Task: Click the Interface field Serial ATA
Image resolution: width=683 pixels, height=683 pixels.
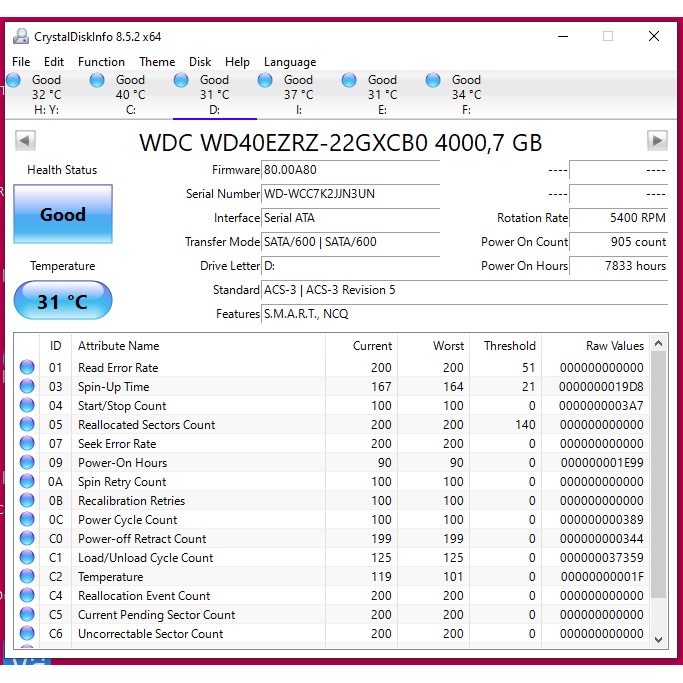Action: 350,218
